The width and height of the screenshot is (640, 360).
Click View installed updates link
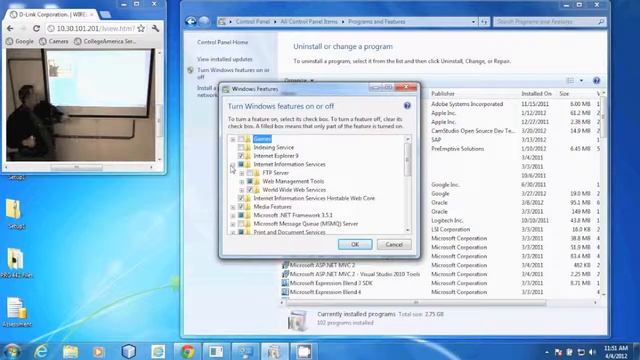224,59
